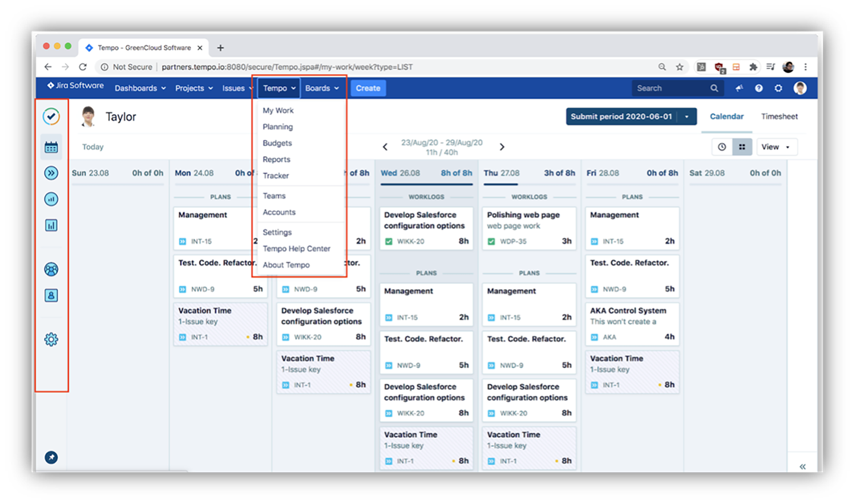Open the Accounts person sidebar icon
Screen dimensions: 856x504
point(51,295)
